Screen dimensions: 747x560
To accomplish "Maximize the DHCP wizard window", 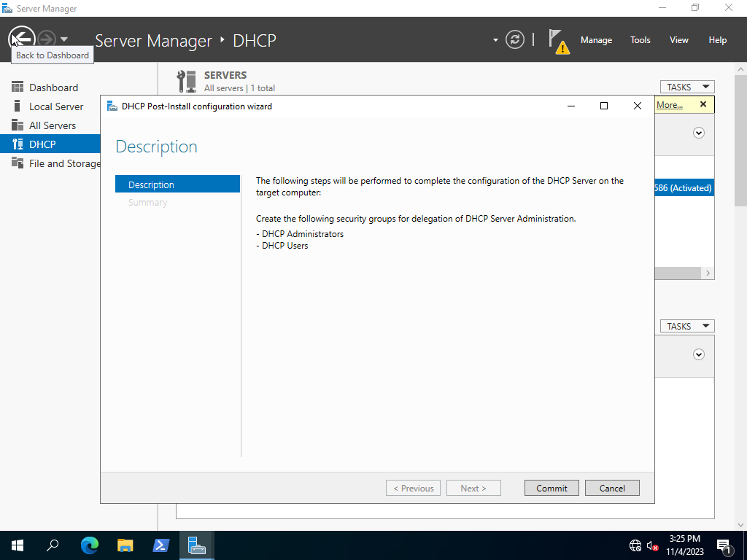I will pos(604,106).
